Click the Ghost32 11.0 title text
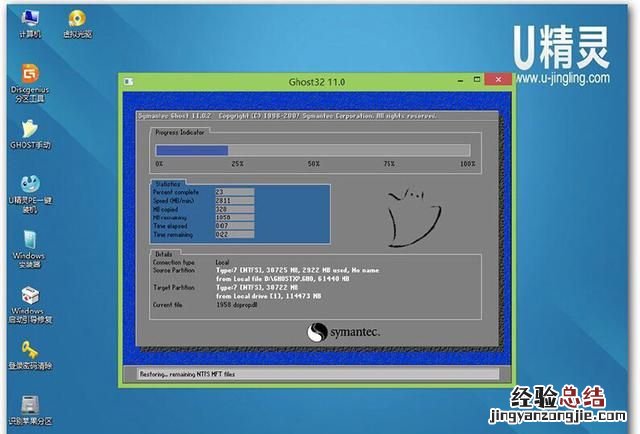This screenshot has width=640, height=434. [x=317, y=82]
